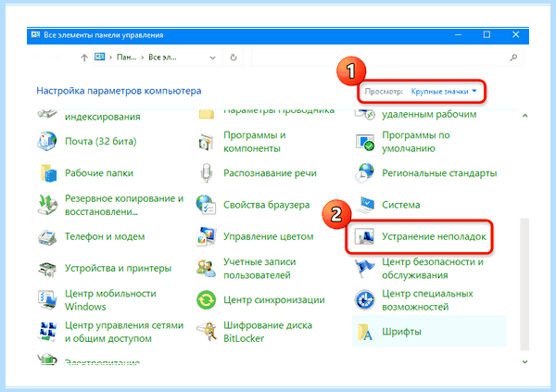The height and width of the screenshot is (392, 556).
Task: Select the Все эл... breadcrumb segment
Action: coord(162,57)
